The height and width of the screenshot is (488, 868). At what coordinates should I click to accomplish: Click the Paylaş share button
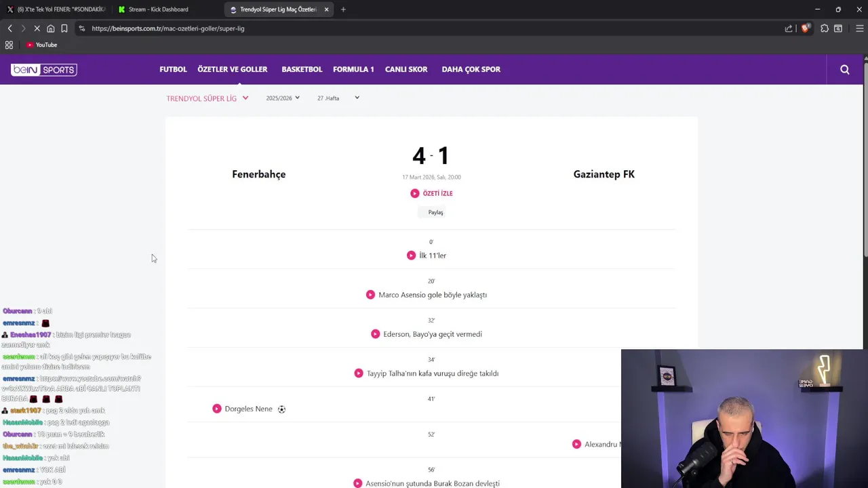point(431,212)
